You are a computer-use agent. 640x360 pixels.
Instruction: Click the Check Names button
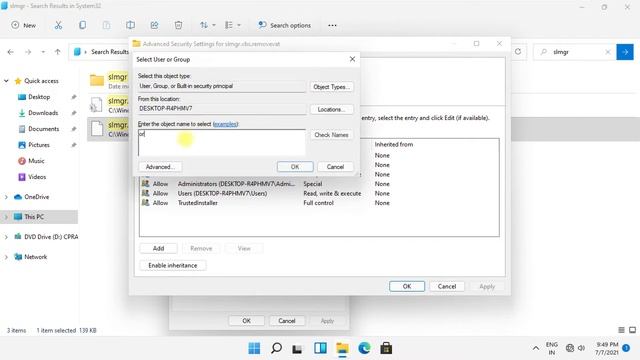(331, 135)
